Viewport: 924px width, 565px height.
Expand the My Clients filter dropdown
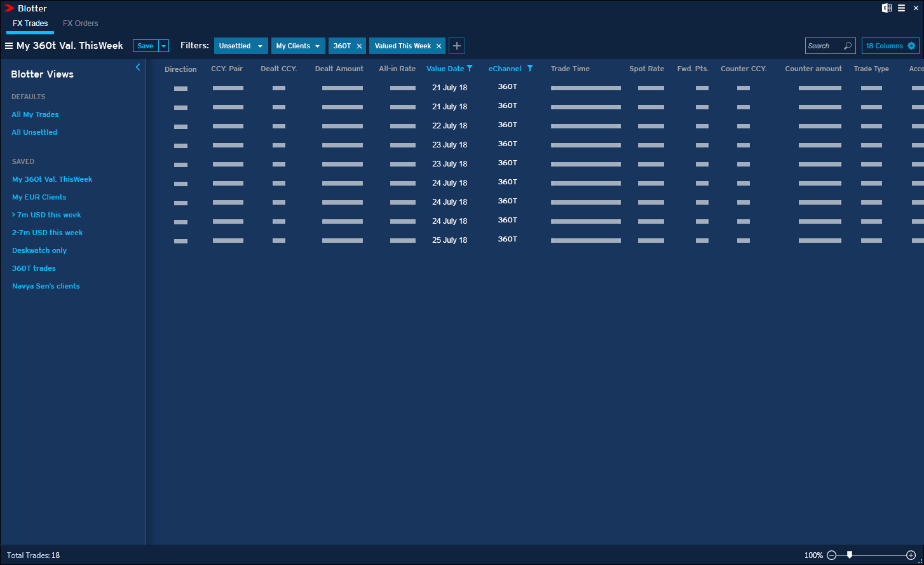point(317,46)
